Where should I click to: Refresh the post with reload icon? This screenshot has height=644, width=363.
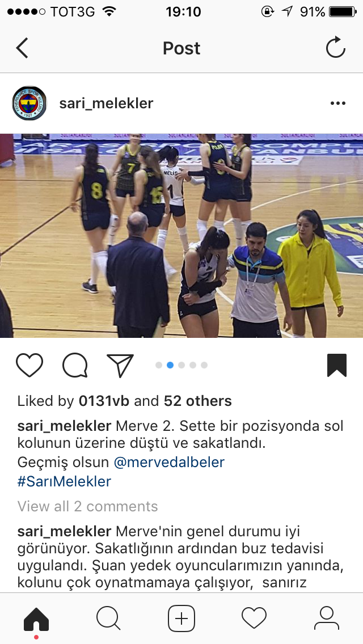point(335,48)
